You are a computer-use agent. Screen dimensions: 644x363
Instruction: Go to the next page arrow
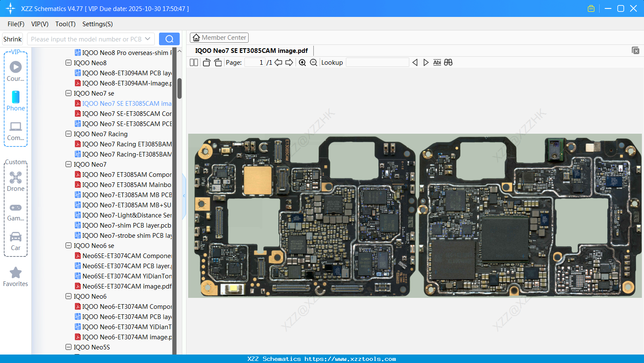pyautogui.click(x=289, y=63)
